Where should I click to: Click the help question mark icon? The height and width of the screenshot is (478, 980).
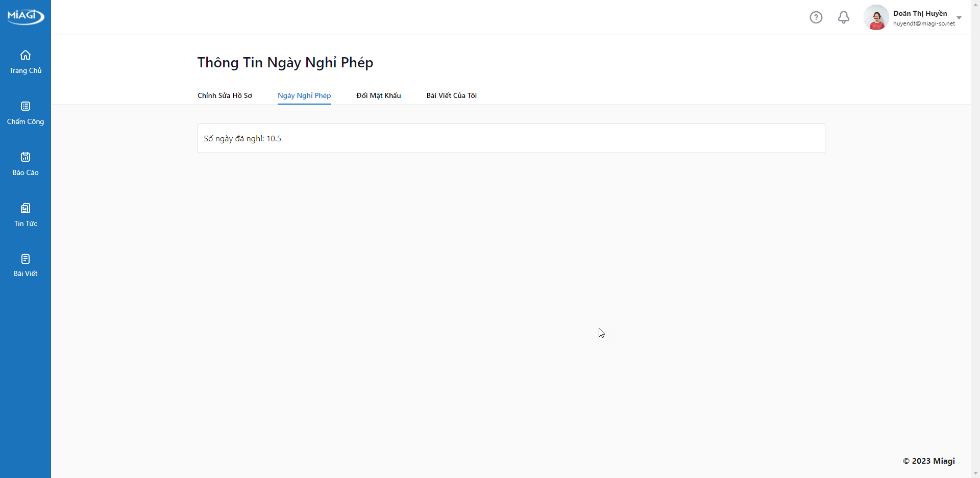[x=816, y=17]
